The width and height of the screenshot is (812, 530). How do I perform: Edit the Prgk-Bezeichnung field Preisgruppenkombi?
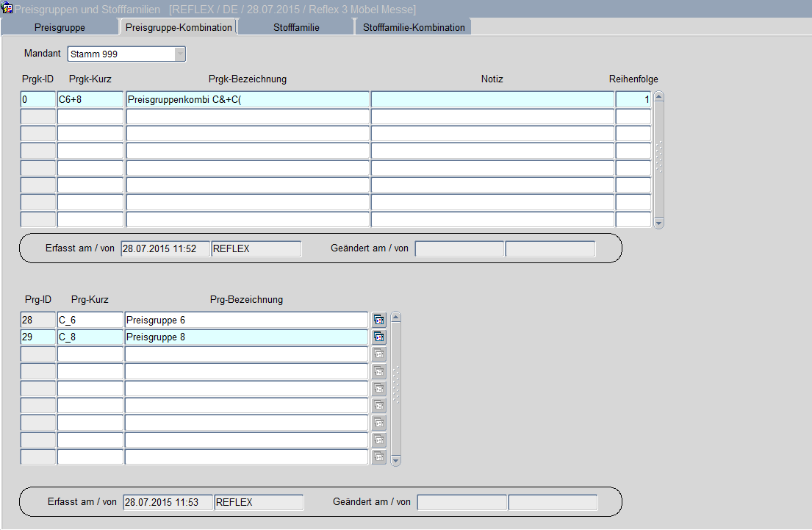247,99
